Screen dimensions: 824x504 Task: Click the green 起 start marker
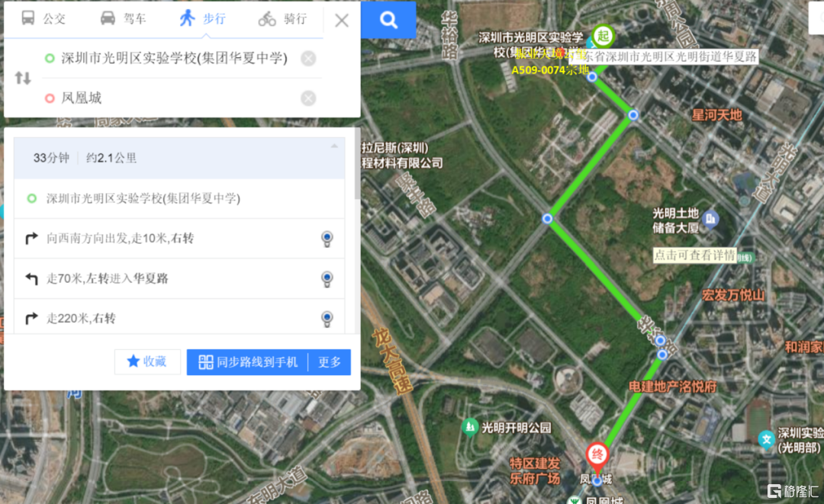603,37
